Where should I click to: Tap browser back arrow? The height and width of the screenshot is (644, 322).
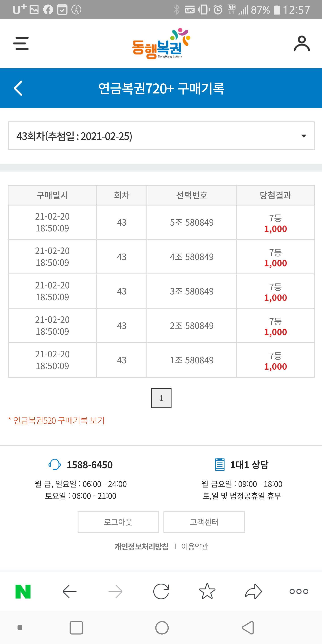69,591
